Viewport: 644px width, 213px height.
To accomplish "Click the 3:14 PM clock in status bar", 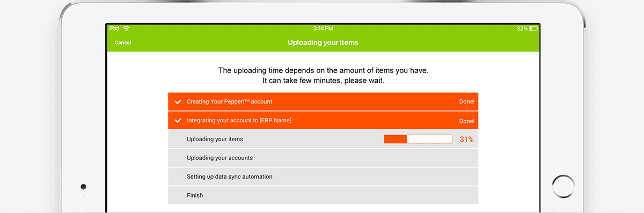I will (323, 28).
